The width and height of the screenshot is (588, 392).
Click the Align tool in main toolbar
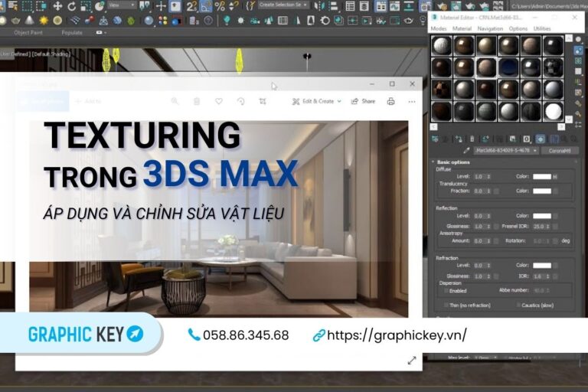(333, 6)
